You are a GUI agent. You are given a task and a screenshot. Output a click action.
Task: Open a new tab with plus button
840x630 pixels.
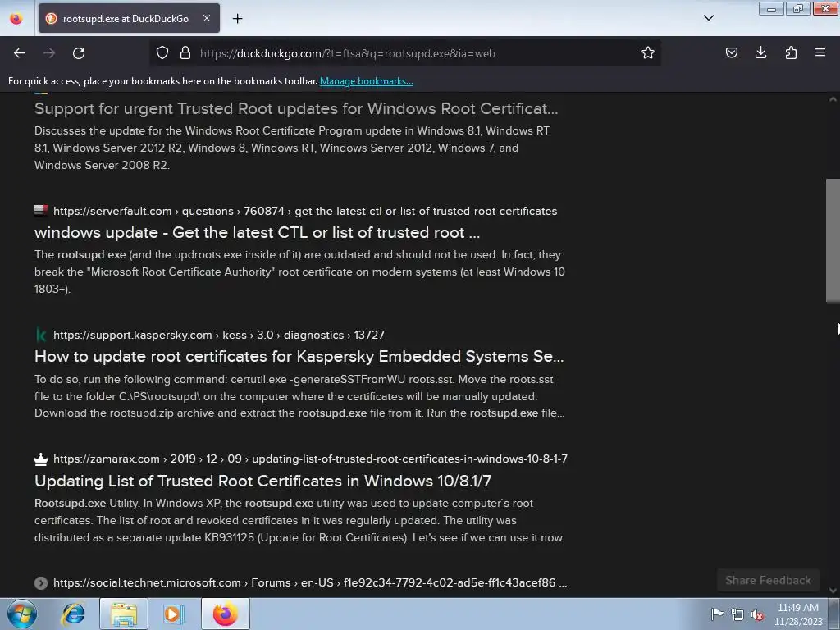[x=237, y=19]
